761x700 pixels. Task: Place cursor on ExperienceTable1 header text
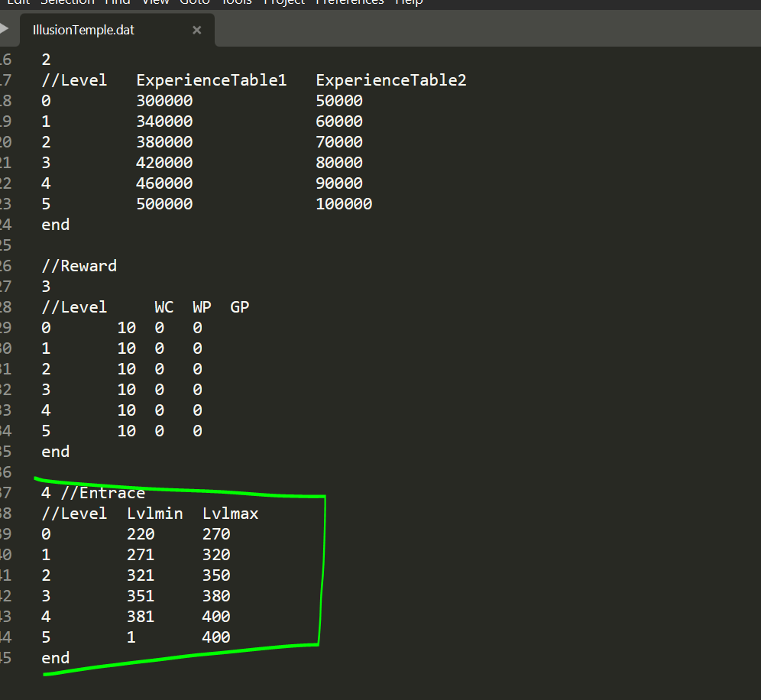pyautogui.click(x=211, y=80)
